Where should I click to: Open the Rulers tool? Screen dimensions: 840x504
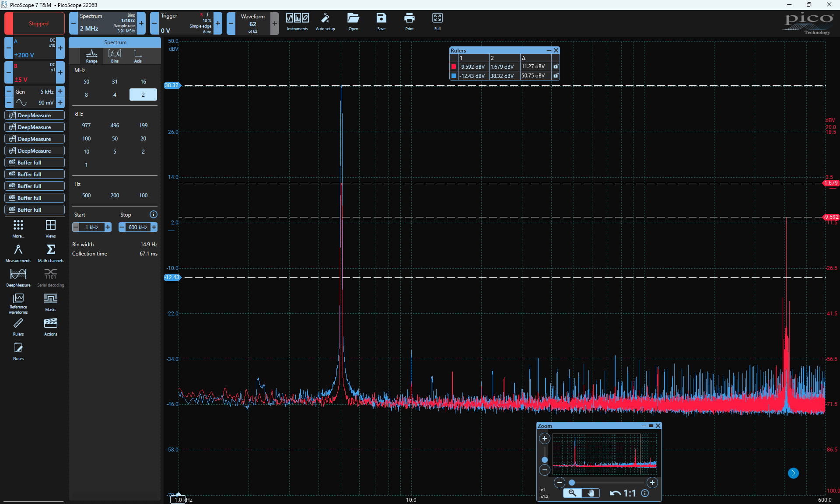click(x=18, y=327)
